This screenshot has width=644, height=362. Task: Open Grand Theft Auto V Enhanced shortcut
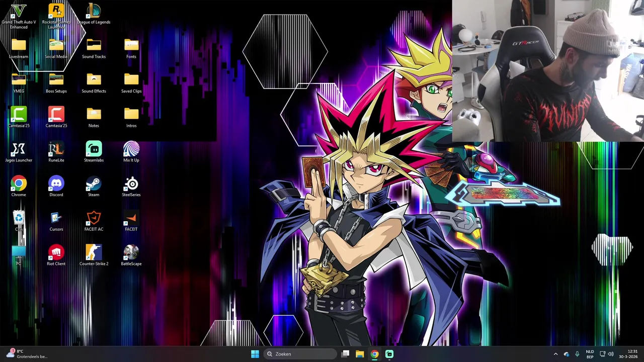pos(19,16)
